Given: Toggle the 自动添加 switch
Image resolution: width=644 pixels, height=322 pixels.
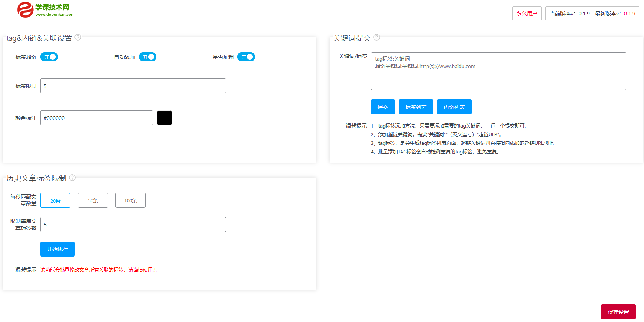Looking at the screenshot, I should (x=148, y=57).
